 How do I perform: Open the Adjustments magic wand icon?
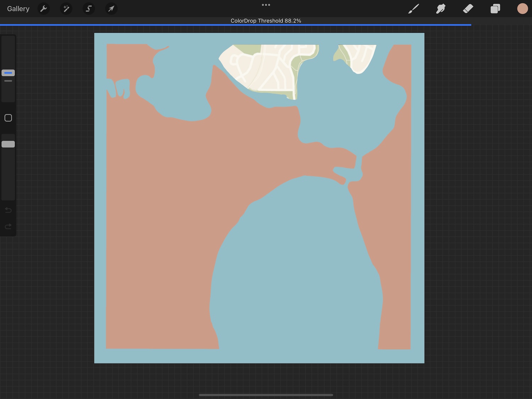pos(66,9)
